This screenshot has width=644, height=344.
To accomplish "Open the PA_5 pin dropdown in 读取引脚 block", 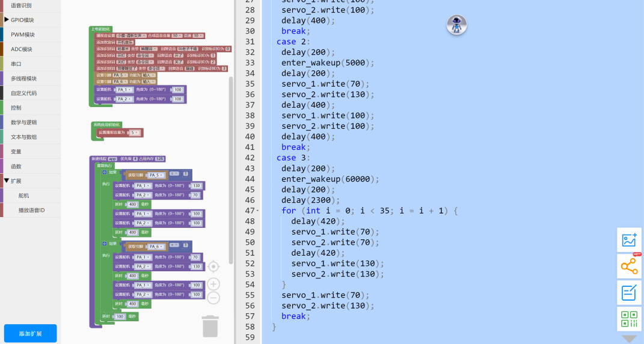I will pos(156,175).
